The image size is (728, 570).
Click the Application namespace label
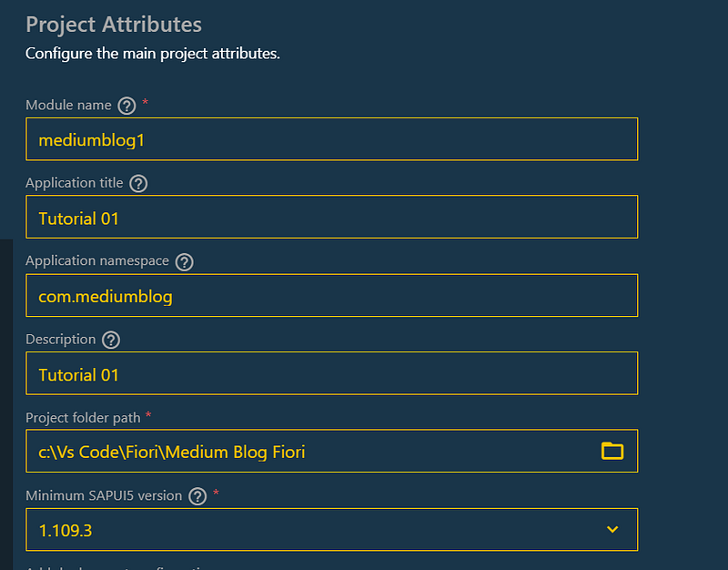tap(97, 261)
